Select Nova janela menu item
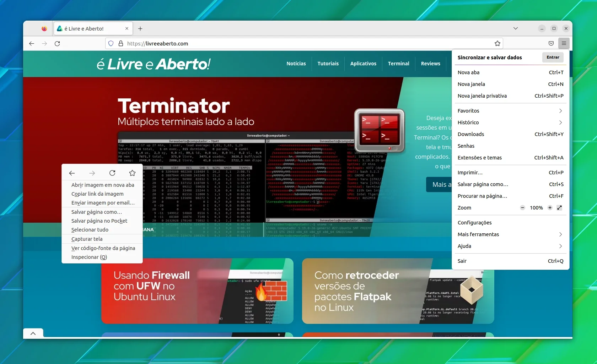The width and height of the screenshot is (597, 364). pyautogui.click(x=511, y=84)
